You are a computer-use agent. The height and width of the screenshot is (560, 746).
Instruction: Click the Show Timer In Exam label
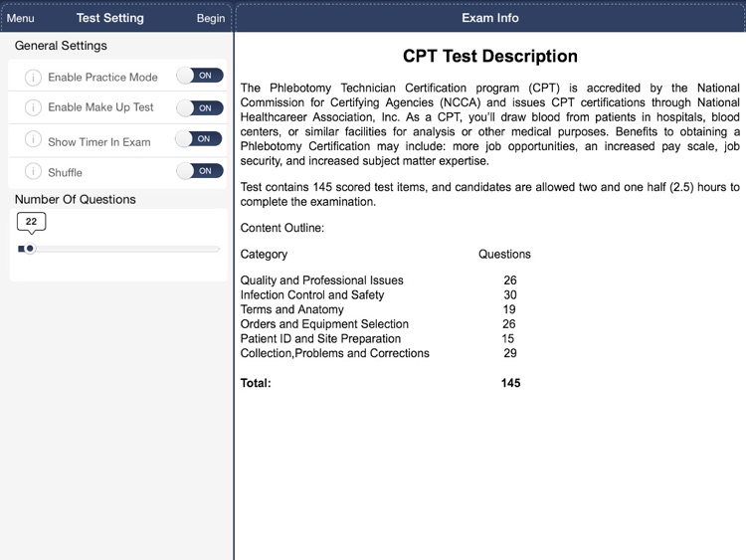coord(98,142)
